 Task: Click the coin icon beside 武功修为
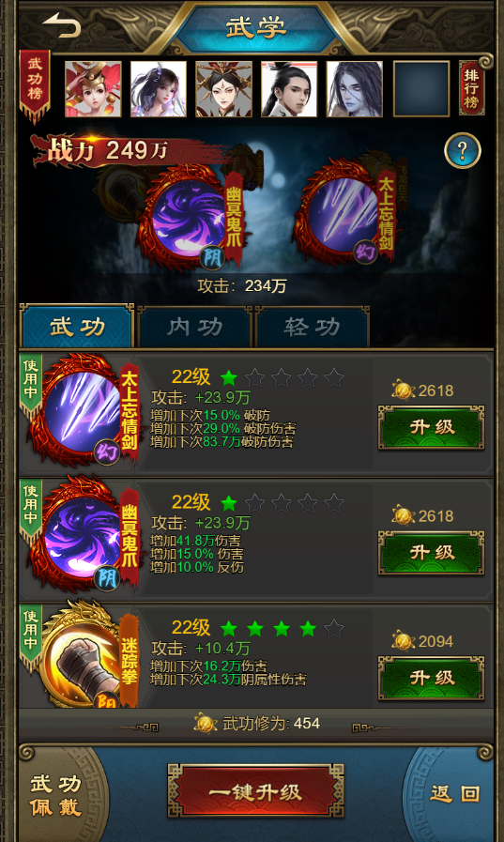click(206, 723)
